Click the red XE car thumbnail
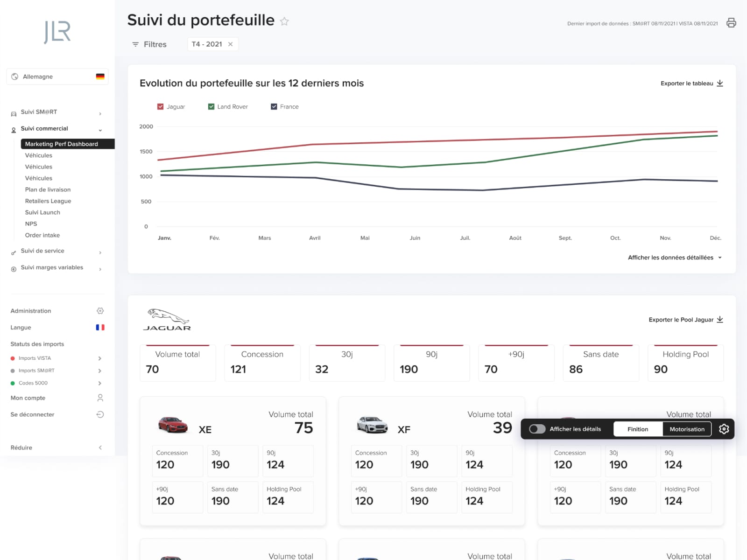This screenshot has height=560, width=747. tap(173, 425)
